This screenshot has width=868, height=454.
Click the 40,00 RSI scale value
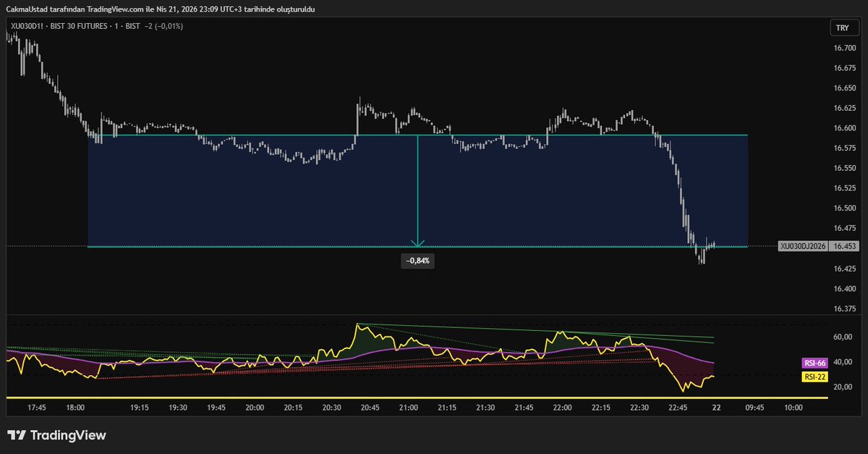point(844,362)
